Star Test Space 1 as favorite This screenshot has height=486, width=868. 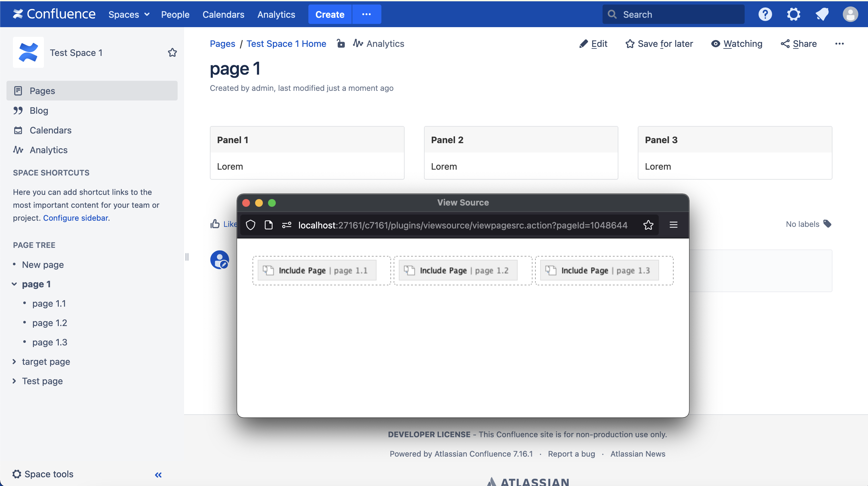coord(172,52)
